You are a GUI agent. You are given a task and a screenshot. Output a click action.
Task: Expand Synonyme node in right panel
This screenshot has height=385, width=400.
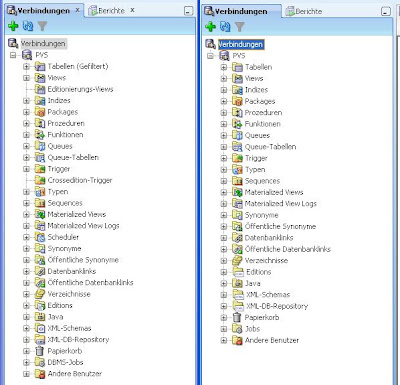224,215
